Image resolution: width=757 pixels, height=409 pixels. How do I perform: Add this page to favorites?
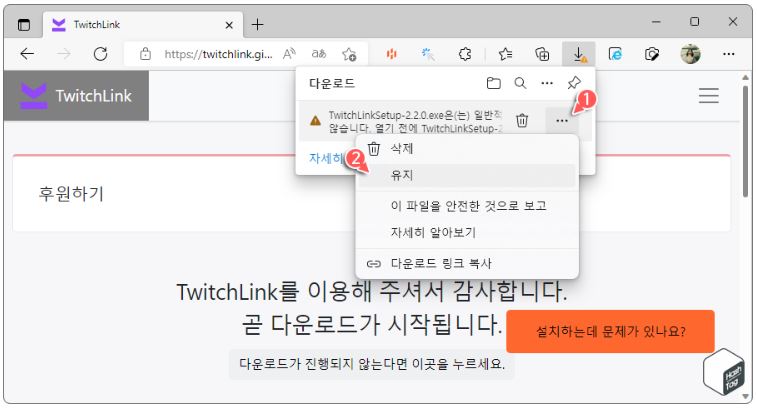(349, 54)
